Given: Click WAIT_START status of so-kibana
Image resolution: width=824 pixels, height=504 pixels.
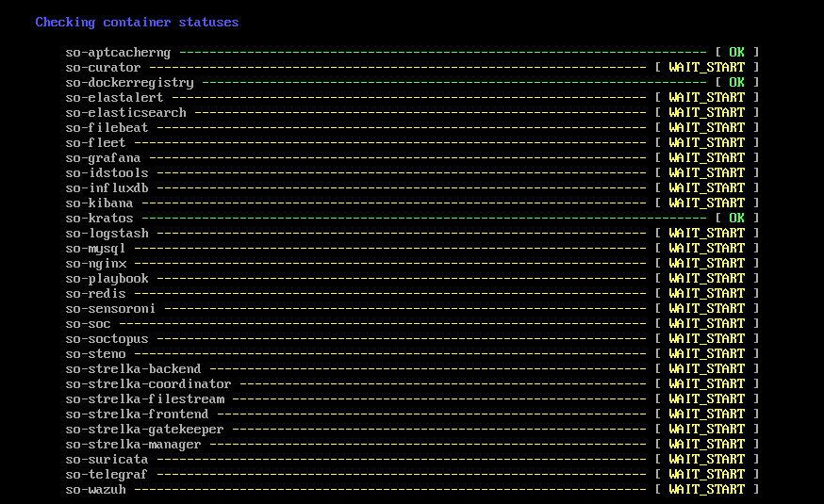Looking at the screenshot, I should click(x=706, y=203).
